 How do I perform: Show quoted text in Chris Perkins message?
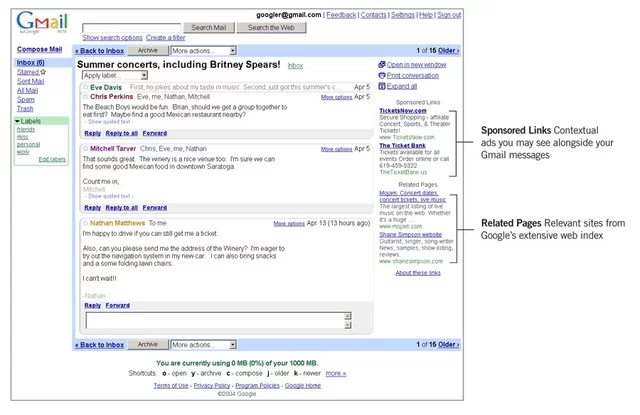[x=109, y=122]
